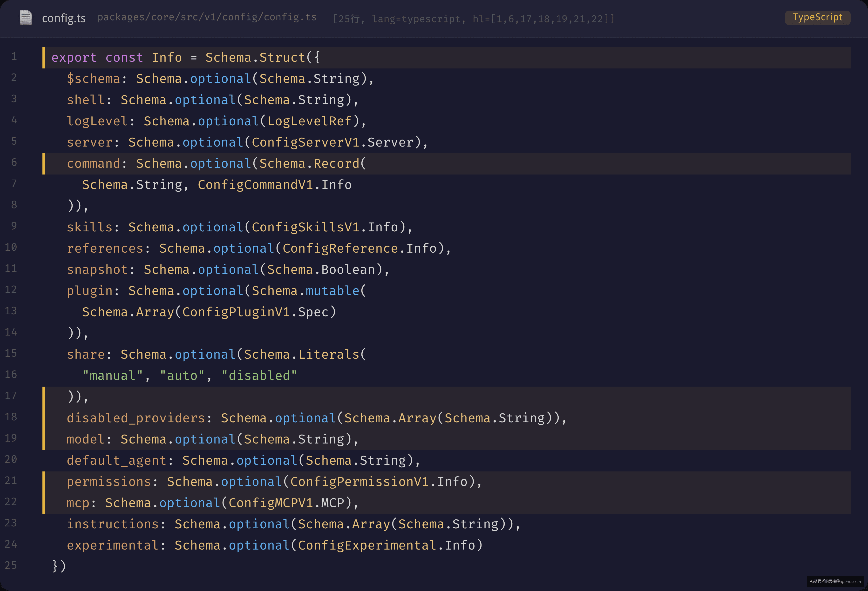Click 'ConfigReference.Info' on line 10
868x591 pixels.
(359, 249)
